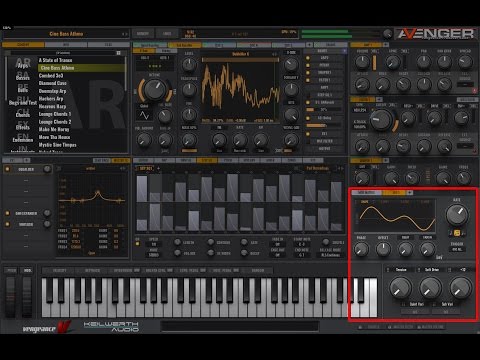The width and height of the screenshot is (480, 360).
Task: Toggle the SQ-Delay LED in route list
Action: (x=308, y=118)
